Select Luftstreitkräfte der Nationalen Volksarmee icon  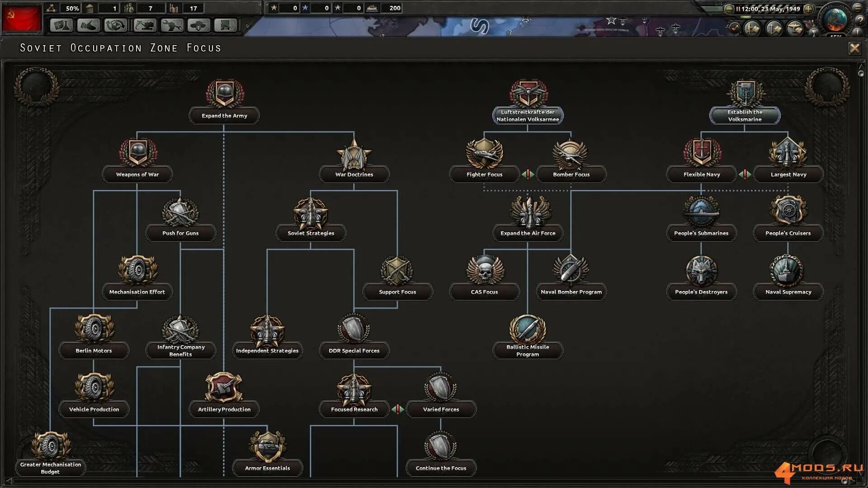click(x=528, y=93)
